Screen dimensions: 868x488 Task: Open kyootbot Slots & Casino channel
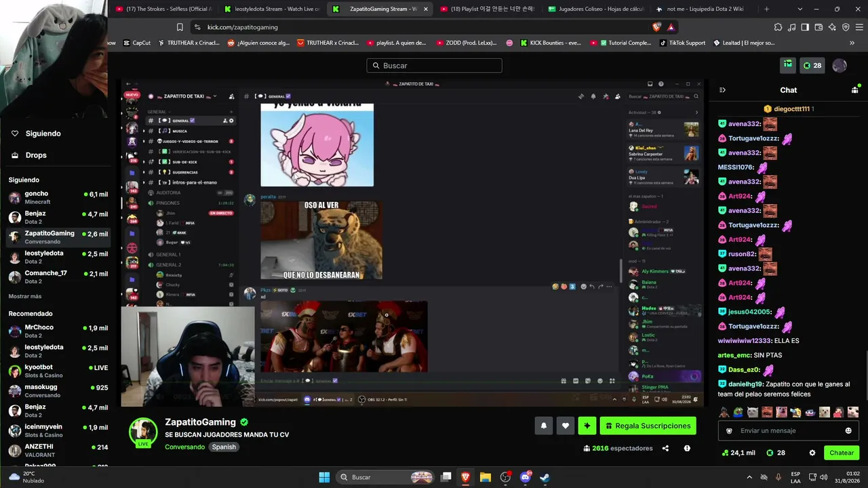click(x=58, y=371)
